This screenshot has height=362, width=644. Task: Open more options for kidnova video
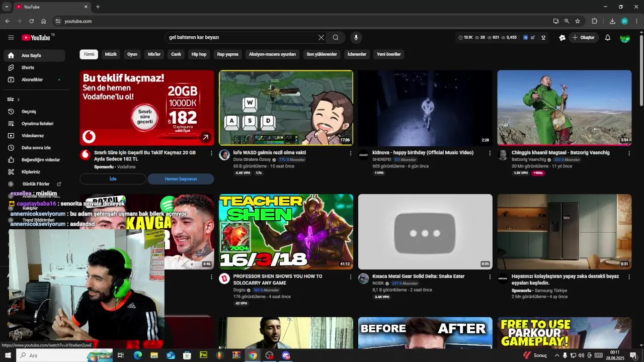tap(490, 153)
